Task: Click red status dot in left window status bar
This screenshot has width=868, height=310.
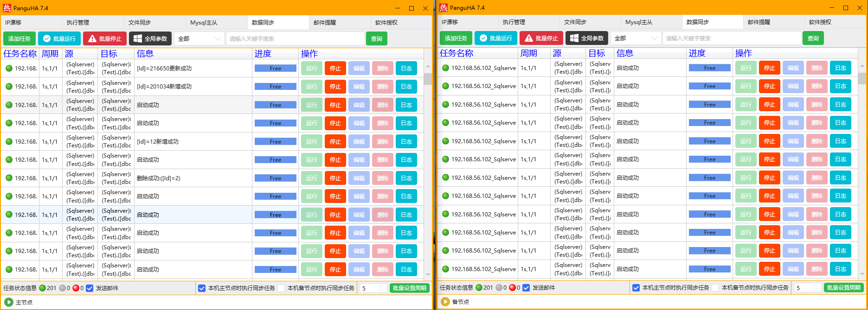Action: point(76,288)
